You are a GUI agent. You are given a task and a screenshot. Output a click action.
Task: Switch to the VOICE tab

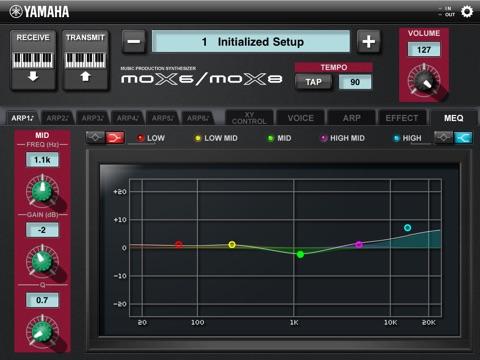[x=301, y=118]
